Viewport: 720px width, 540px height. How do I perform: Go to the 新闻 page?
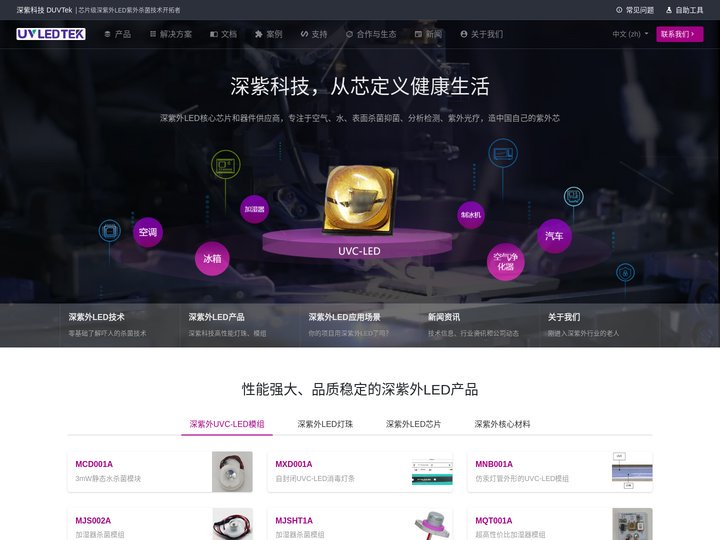(428, 34)
